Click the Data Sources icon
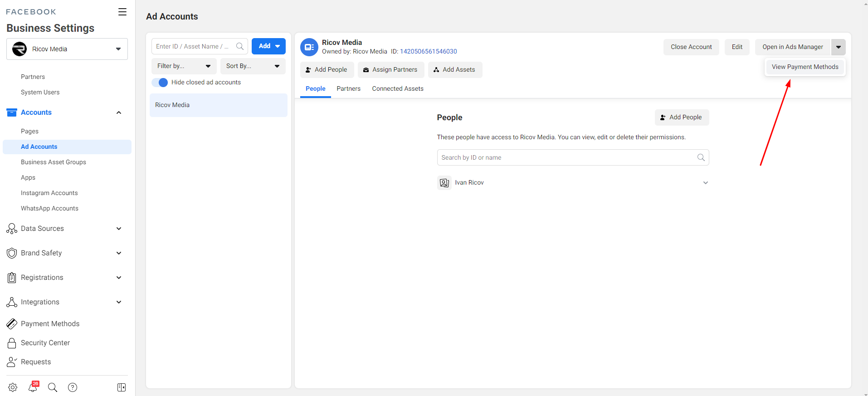The height and width of the screenshot is (396, 868). click(x=12, y=229)
